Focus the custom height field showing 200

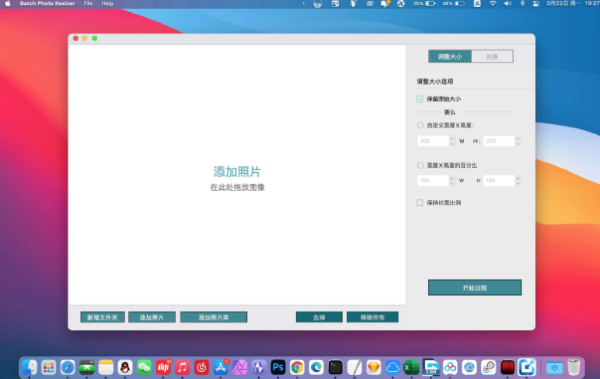499,141
